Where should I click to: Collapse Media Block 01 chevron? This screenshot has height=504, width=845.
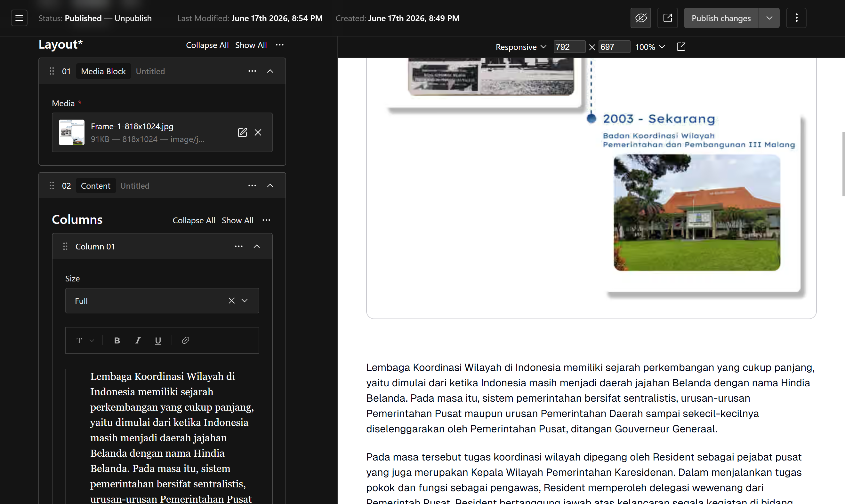pos(270,71)
